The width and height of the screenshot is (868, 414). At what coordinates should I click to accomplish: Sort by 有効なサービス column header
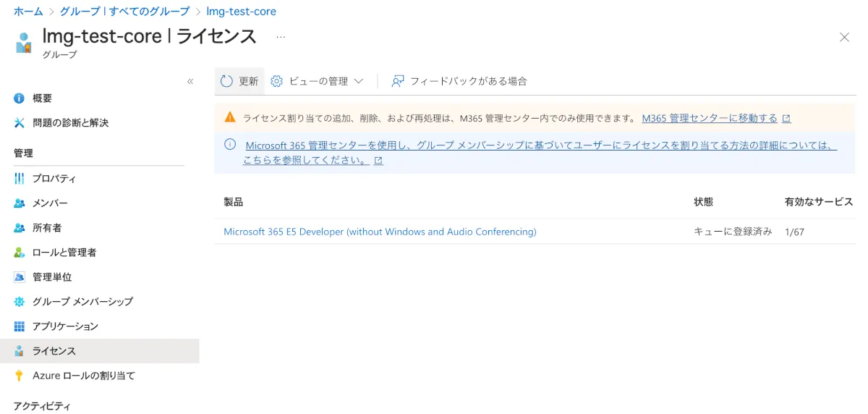[819, 202]
